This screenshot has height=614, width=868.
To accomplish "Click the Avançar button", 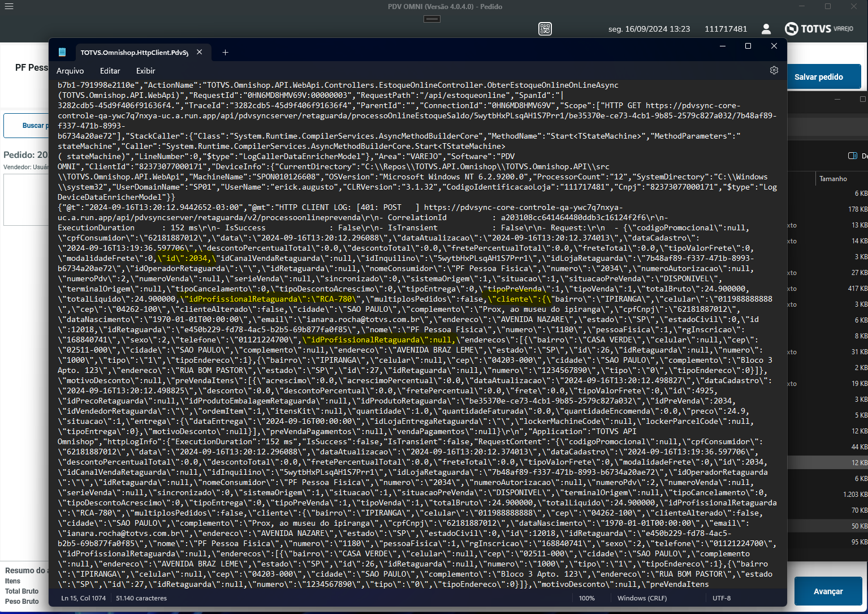I will [x=828, y=591].
